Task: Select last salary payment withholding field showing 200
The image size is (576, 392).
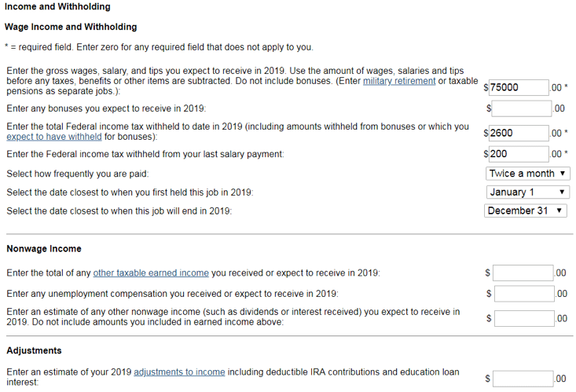Action: (517, 154)
